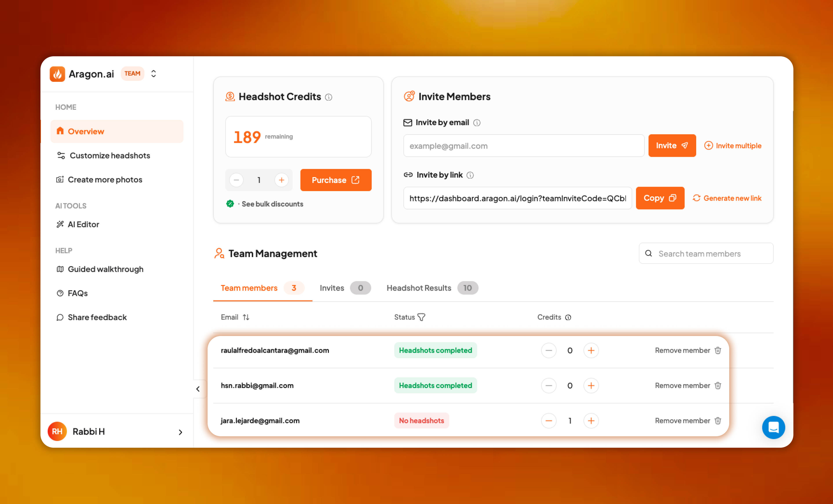Screen dimensions: 833x504
Task: Focus the invite email input field
Action: 524,146
